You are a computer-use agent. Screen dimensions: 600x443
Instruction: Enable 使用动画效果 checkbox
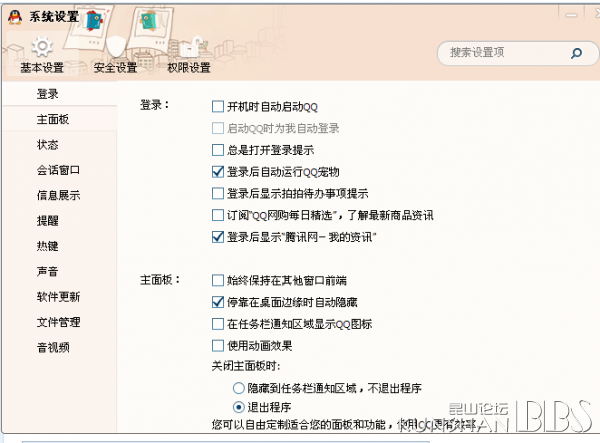pos(218,346)
